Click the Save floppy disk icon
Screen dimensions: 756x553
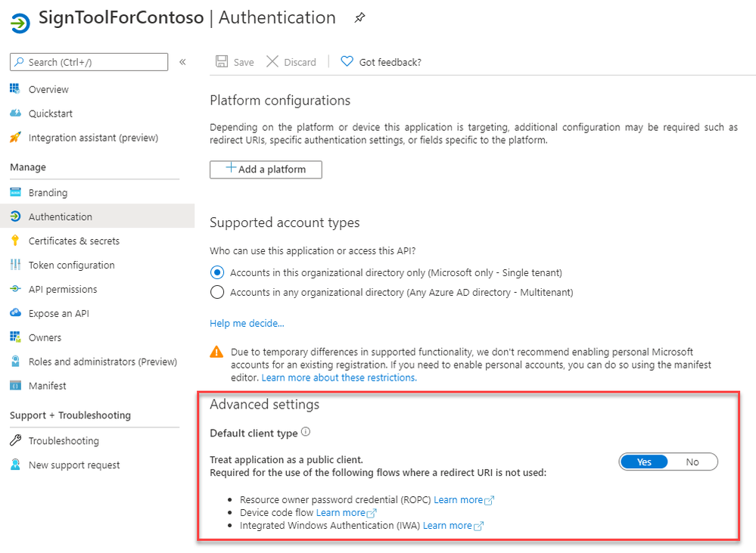(x=222, y=61)
